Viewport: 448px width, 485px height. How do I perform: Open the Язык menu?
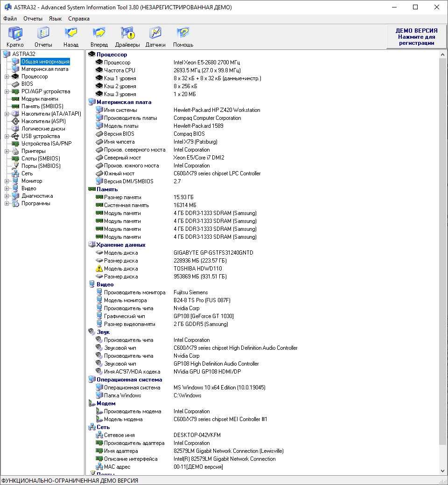[x=55, y=19]
